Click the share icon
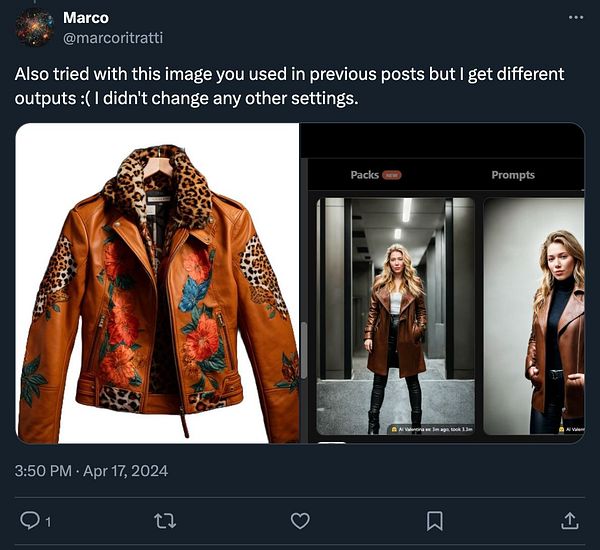 pos(569,520)
